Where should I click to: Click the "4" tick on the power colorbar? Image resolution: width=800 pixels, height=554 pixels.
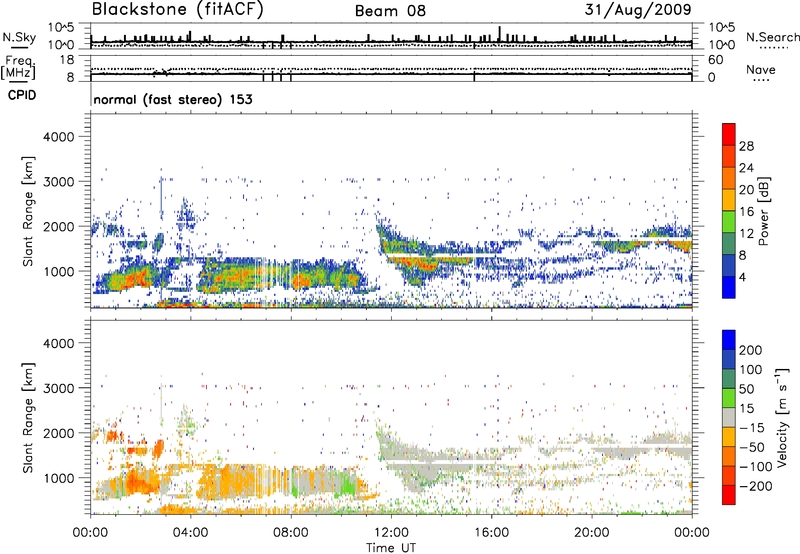click(x=742, y=277)
